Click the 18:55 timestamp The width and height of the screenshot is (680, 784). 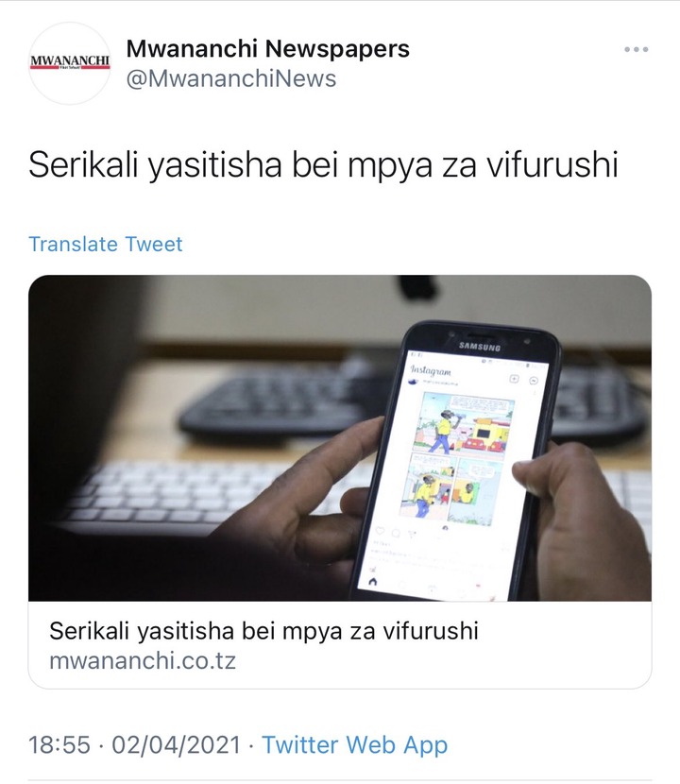pos(59,744)
